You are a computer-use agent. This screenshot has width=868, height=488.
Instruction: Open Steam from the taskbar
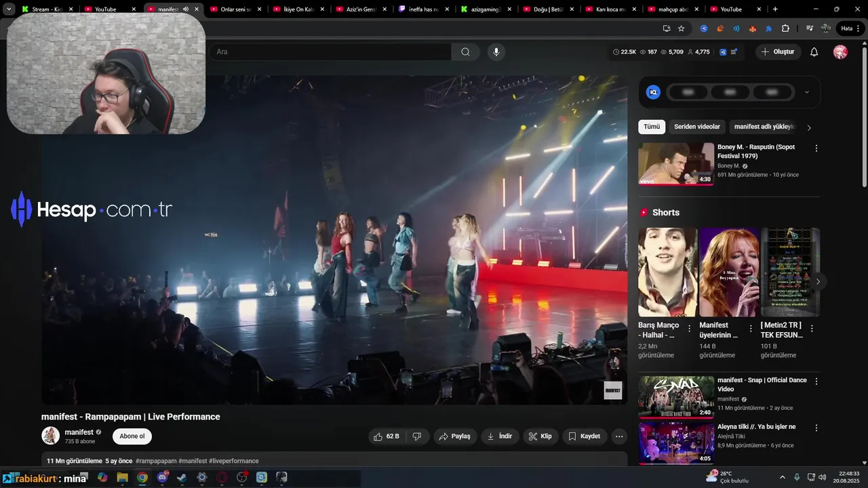182,477
